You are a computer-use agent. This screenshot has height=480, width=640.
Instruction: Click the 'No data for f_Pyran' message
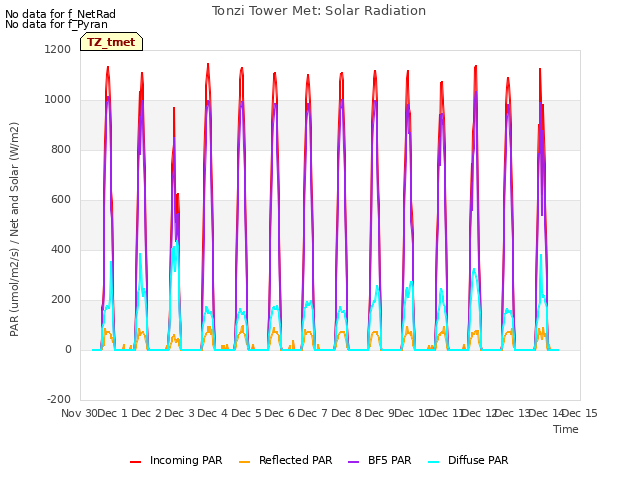click(x=56, y=24)
